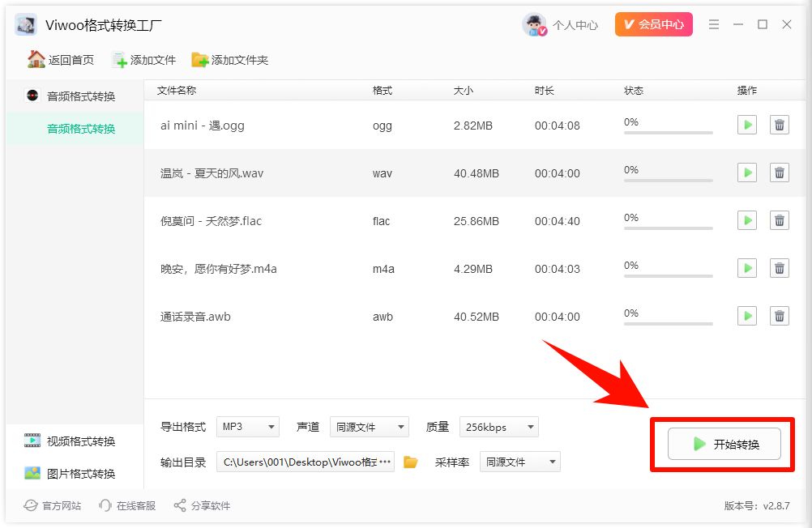Select file name 晚安，愿你有好梦.m4a
This screenshot has width=812, height=528.
[x=219, y=269]
